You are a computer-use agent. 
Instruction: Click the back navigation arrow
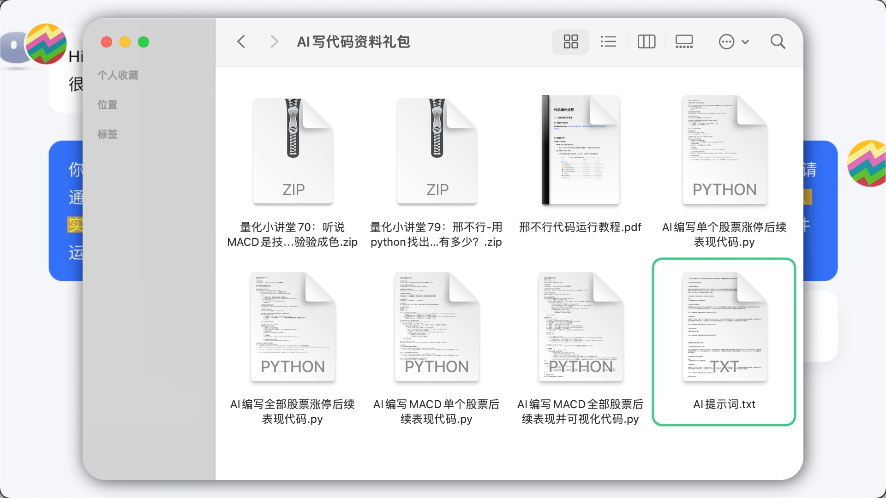tap(241, 42)
